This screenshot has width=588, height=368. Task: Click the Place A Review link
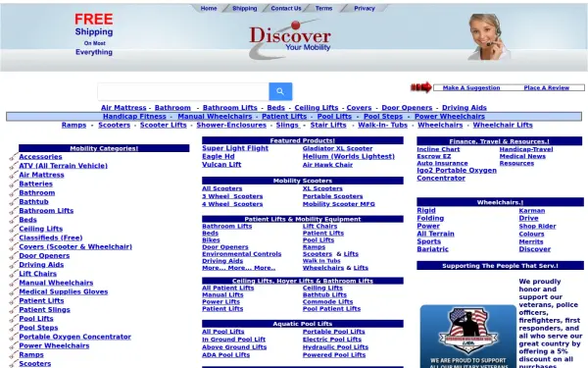click(x=547, y=87)
